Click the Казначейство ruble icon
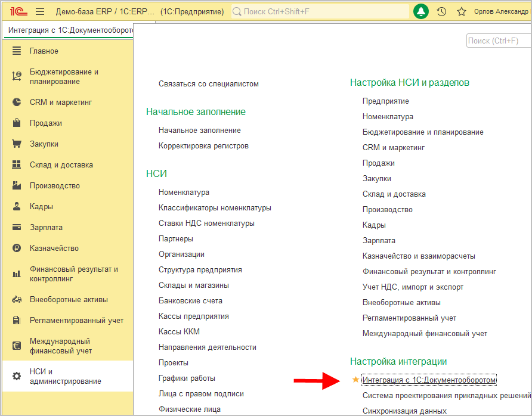The height and width of the screenshot is (416, 532). [x=17, y=248]
